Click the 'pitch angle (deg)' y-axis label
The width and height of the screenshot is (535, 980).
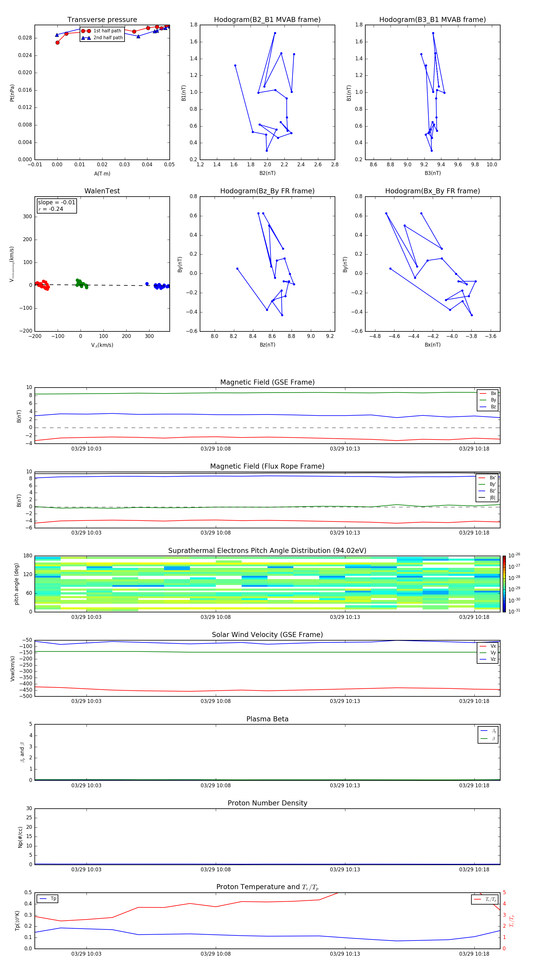pos(16,584)
